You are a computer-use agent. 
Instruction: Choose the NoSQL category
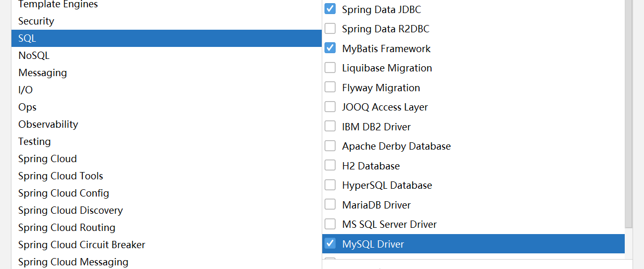coord(167,56)
